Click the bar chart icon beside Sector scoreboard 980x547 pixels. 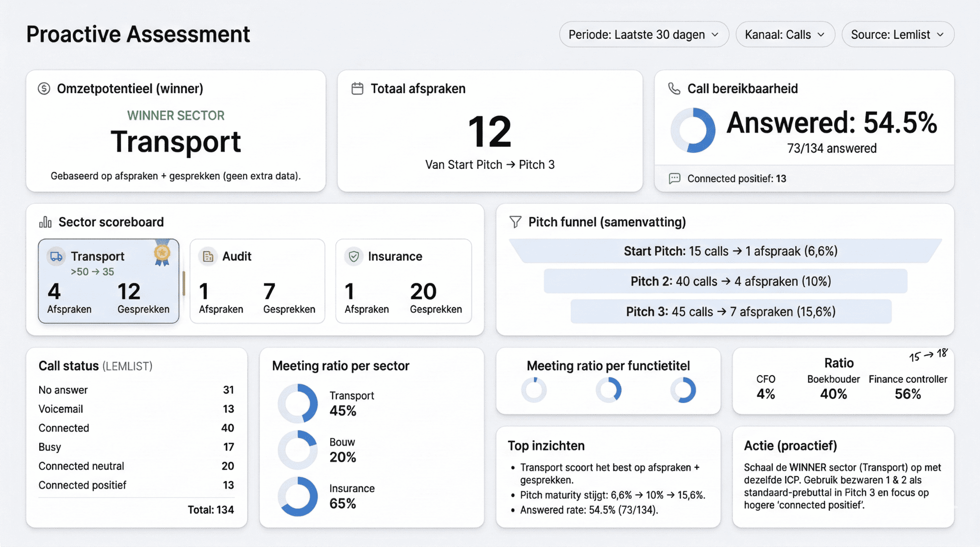[x=45, y=222]
